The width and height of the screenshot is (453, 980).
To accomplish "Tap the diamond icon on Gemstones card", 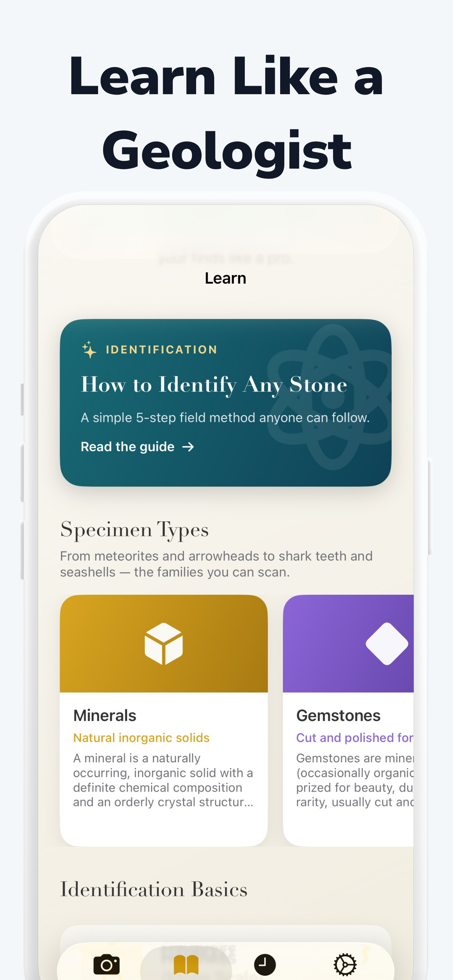I will click(387, 644).
